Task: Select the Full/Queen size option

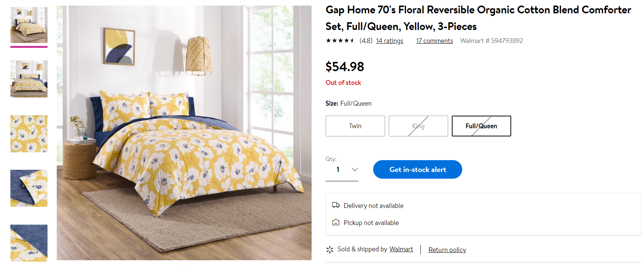Action: click(x=481, y=126)
